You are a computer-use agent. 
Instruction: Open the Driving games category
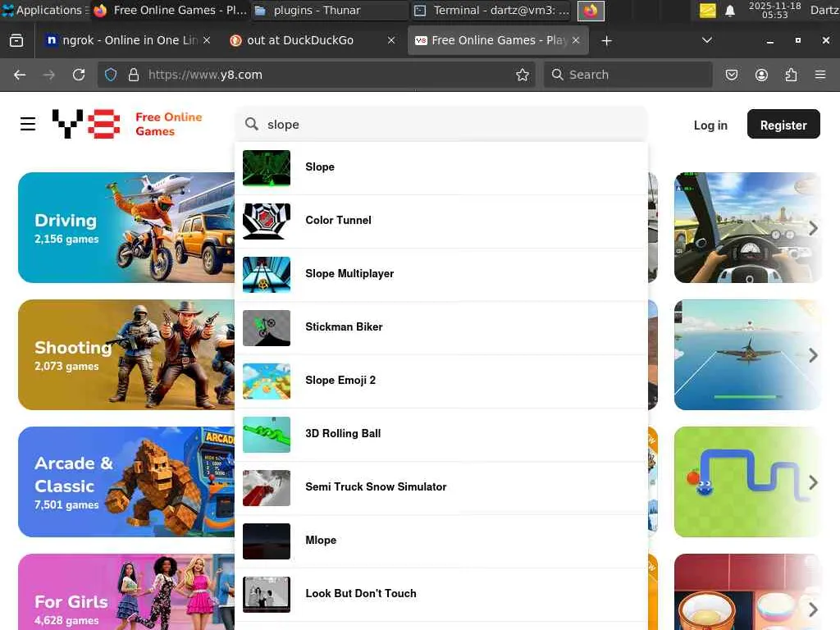(x=126, y=227)
